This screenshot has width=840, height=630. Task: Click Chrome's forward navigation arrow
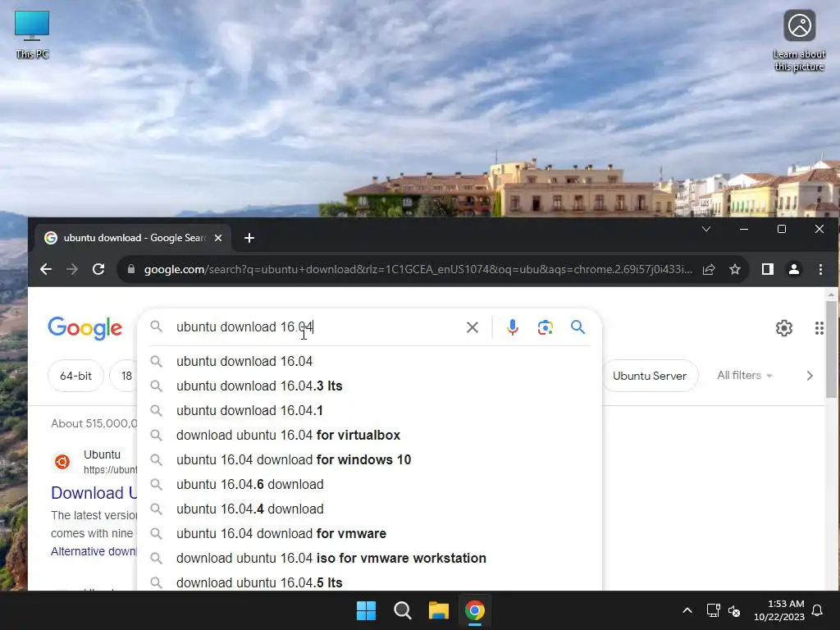point(72,269)
